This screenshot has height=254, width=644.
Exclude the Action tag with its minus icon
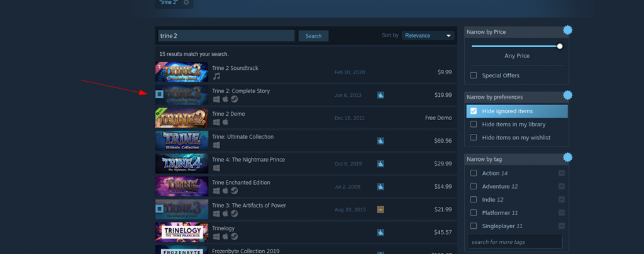(562, 173)
